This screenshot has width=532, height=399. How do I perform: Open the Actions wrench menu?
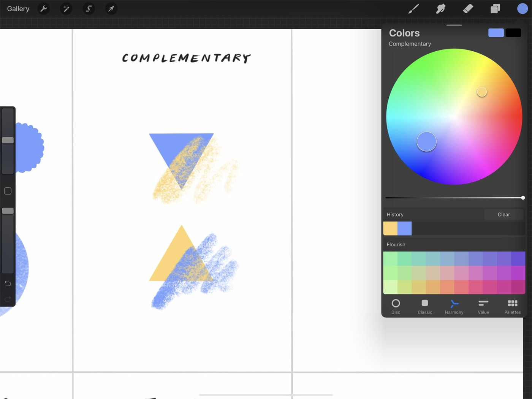(44, 9)
